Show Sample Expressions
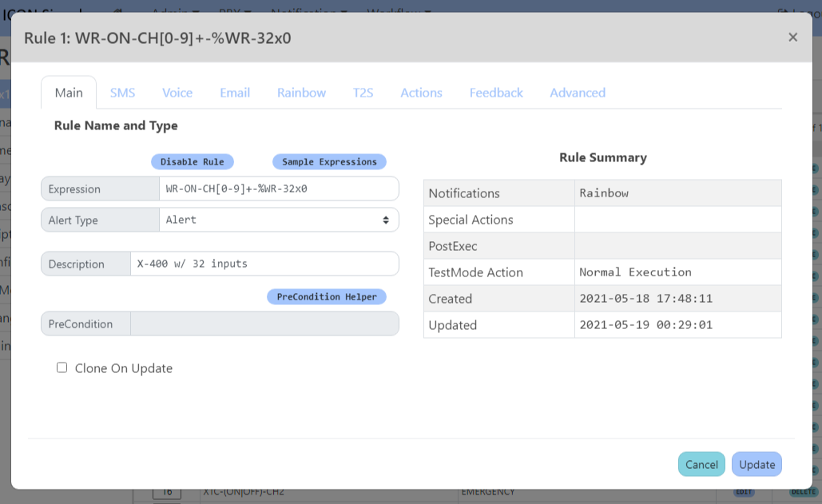The image size is (822, 504). point(329,161)
